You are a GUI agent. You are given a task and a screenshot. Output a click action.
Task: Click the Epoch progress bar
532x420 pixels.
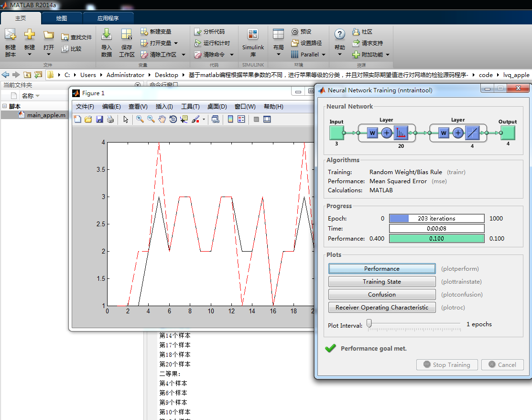coord(437,218)
